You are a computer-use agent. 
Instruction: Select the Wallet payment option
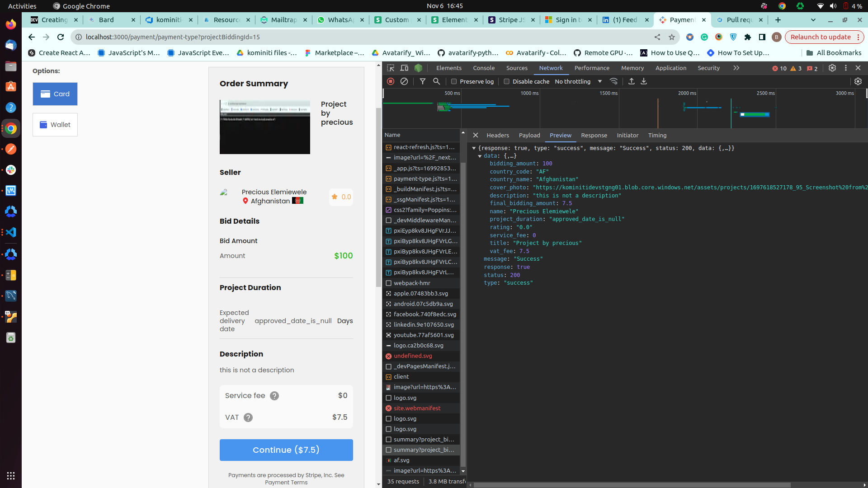55,125
